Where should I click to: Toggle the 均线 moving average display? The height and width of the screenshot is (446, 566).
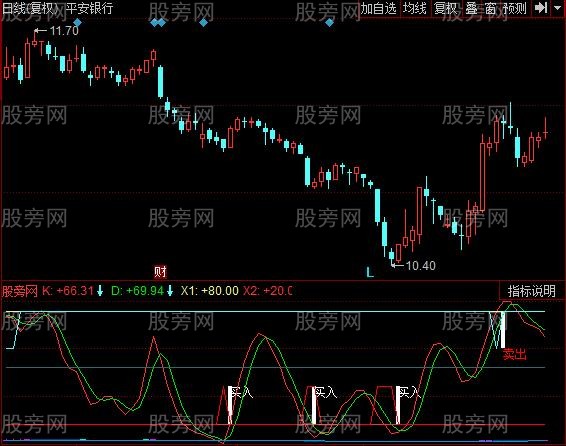pos(414,8)
